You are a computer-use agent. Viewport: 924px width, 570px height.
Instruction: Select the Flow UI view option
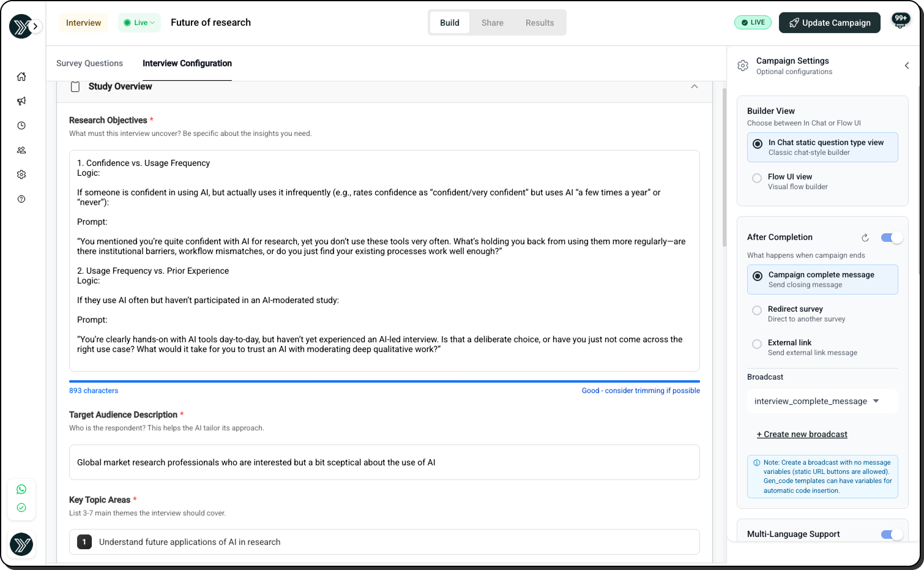[757, 178]
